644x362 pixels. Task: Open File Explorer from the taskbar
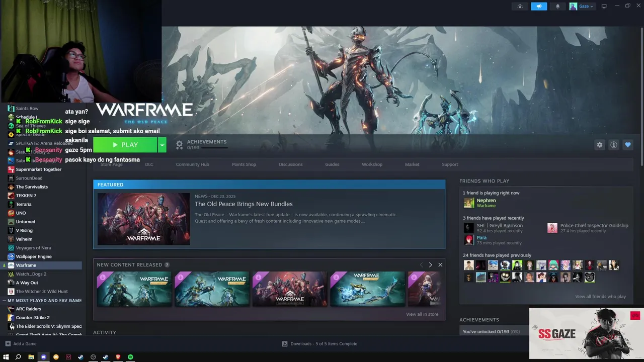pyautogui.click(x=31, y=357)
